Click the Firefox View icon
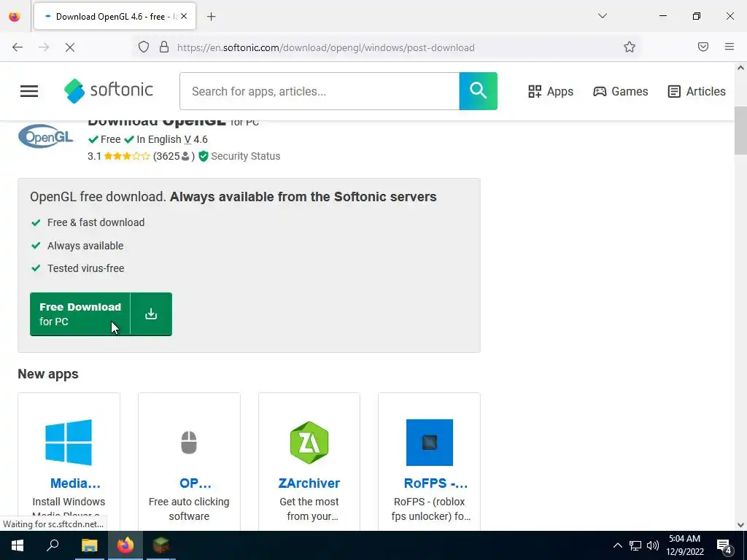This screenshot has width=747, height=560. pos(15,17)
